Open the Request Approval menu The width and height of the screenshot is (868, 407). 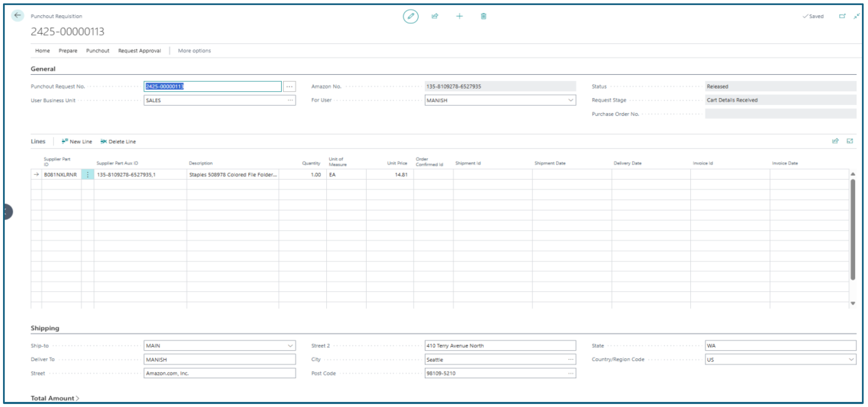(139, 51)
